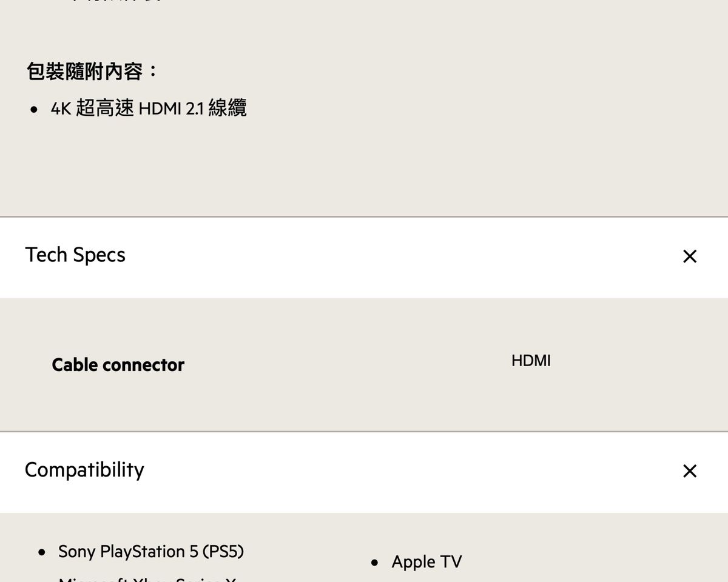728x582 pixels.
Task: Click the cut-off text at page top
Action: tap(115, 2)
